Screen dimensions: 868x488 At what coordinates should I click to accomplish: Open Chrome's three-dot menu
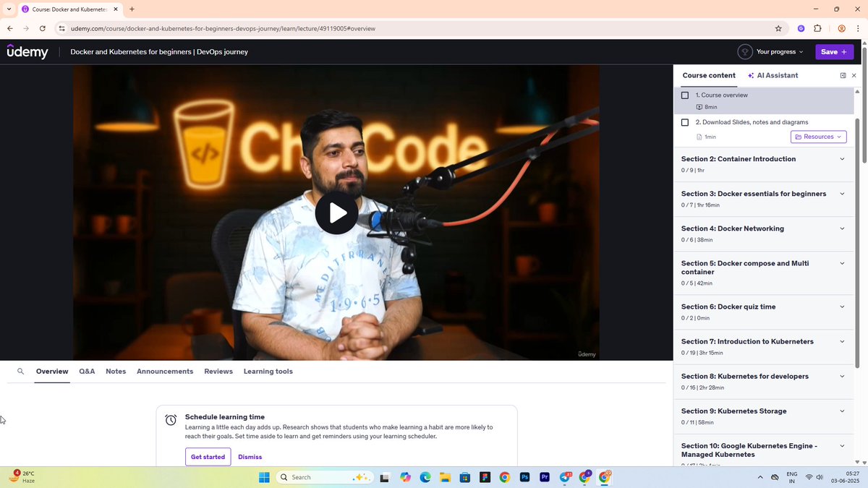pos(859,29)
